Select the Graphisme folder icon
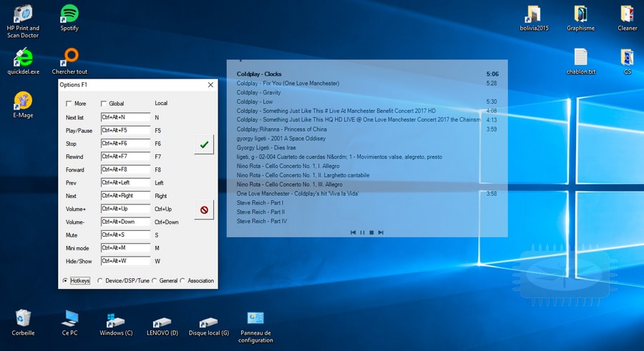Screen dimensions: 644x351 coord(580,18)
